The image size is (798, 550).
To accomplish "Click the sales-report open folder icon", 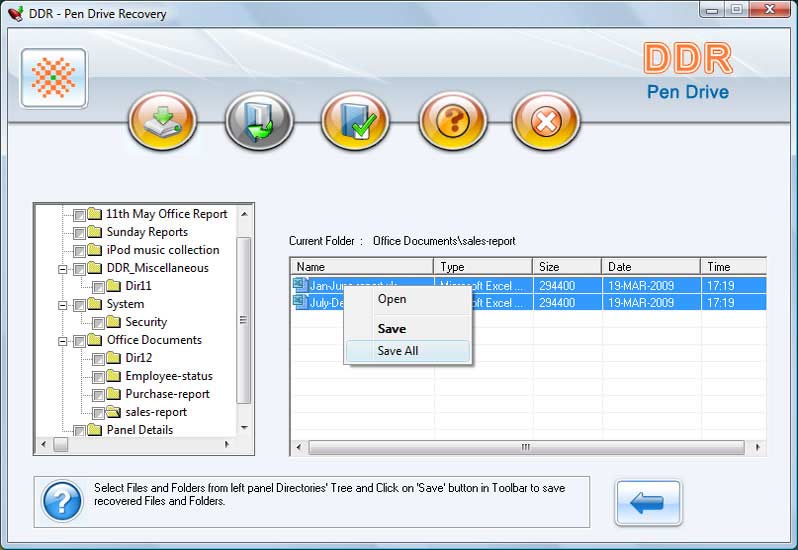I will coord(113,412).
